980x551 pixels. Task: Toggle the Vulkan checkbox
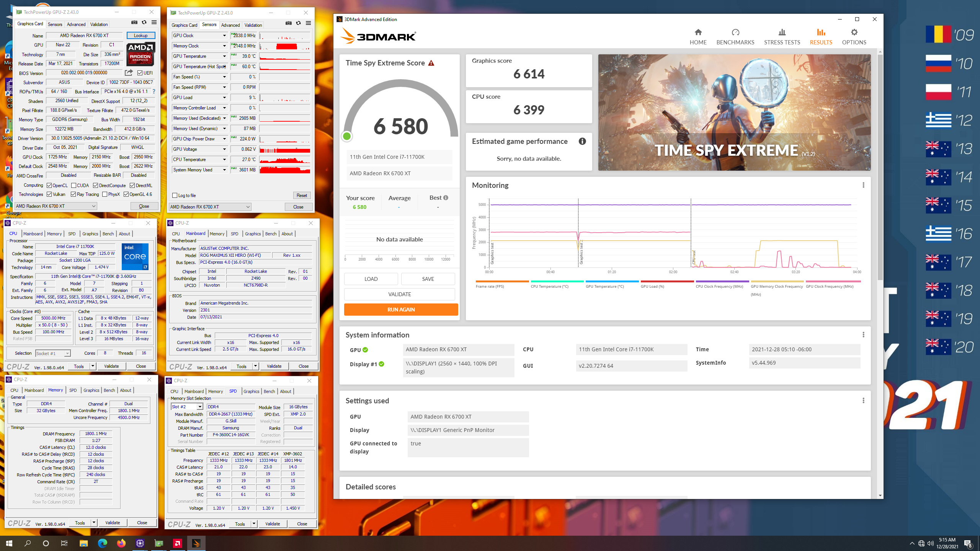coord(49,194)
